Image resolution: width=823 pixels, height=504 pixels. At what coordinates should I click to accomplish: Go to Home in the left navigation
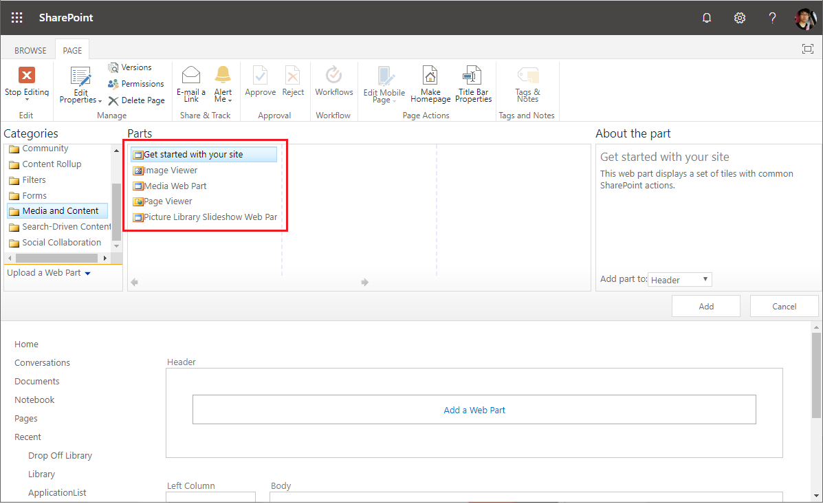click(26, 344)
